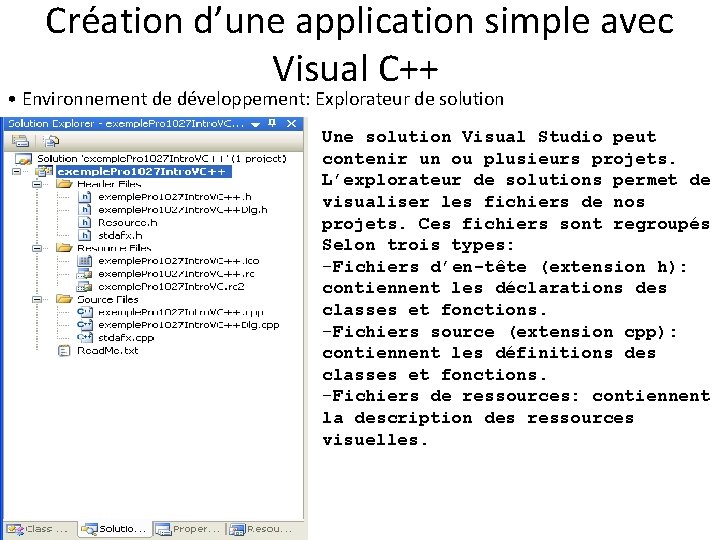Click the Resource Files folder icon
This screenshot has width=720, height=540.
tap(64, 248)
